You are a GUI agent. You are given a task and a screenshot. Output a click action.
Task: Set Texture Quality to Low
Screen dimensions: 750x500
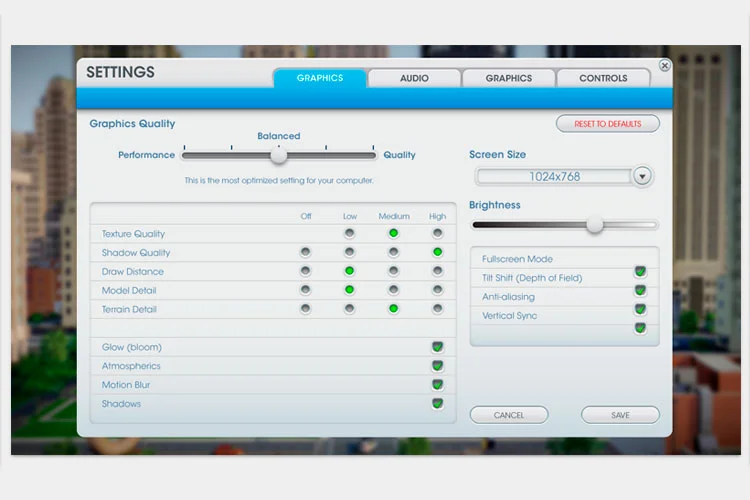[350, 233]
